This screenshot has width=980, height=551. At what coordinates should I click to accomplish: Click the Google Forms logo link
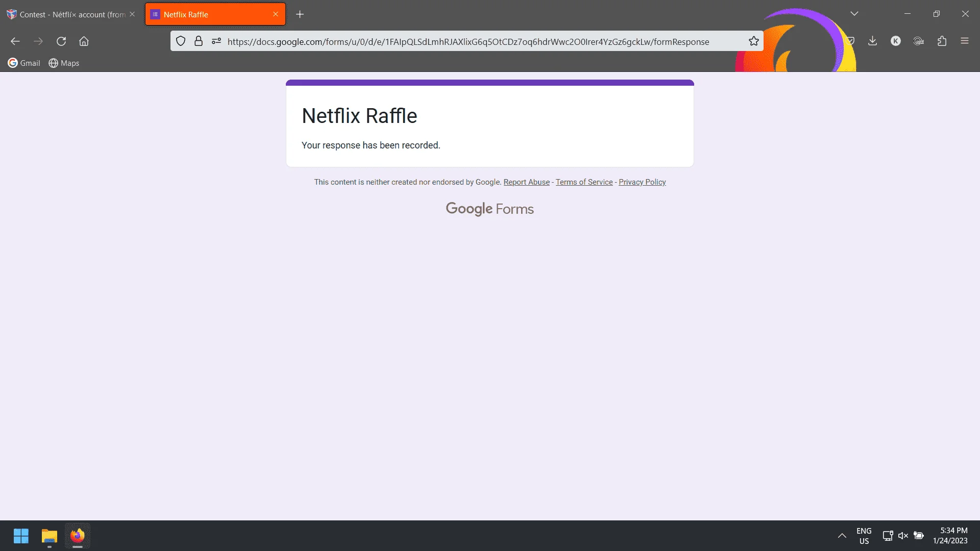click(490, 209)
